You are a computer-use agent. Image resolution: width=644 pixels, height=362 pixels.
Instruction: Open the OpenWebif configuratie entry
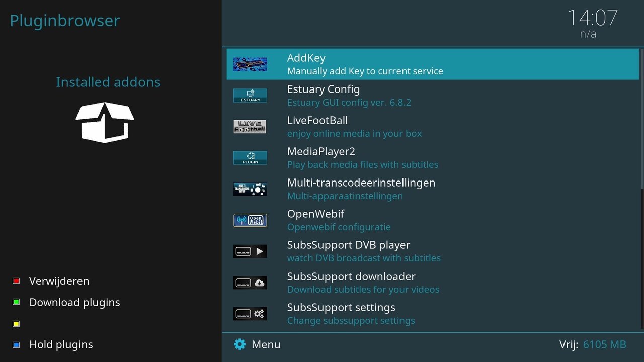click(x=339, y=220)
